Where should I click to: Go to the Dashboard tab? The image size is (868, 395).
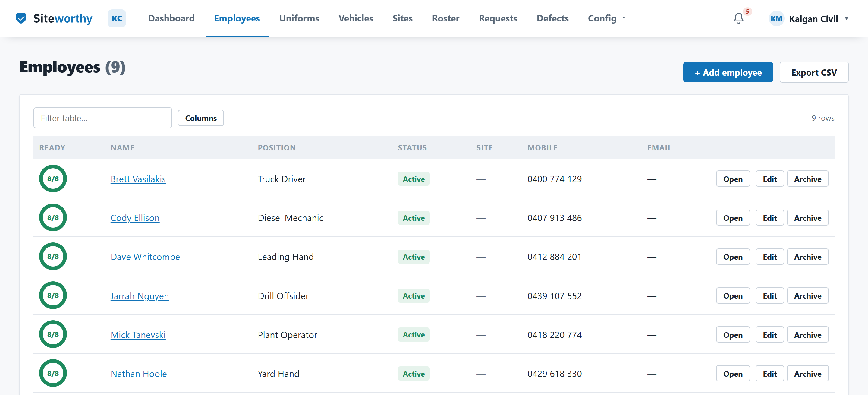pos(171,18)
